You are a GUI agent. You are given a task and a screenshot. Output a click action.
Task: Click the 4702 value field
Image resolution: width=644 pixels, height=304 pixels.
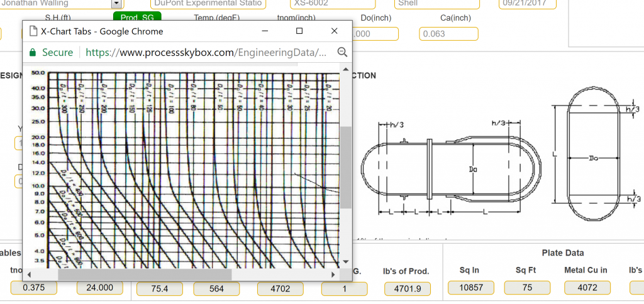coord(280,288)
